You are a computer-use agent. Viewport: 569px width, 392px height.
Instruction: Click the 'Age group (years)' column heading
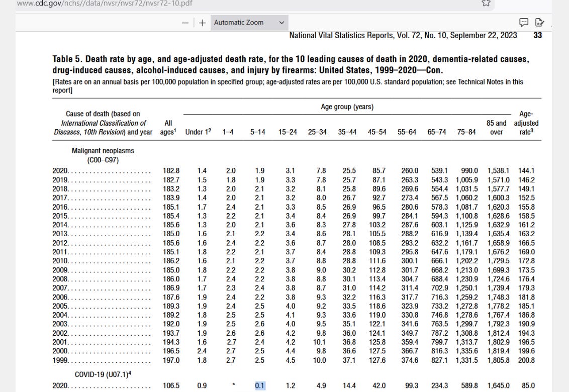pyautogui.click(x=347, y=107)
